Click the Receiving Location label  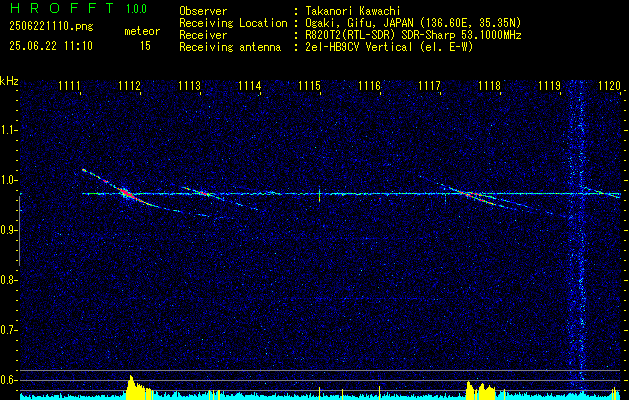pyautogui.click(x=233, y=23)
